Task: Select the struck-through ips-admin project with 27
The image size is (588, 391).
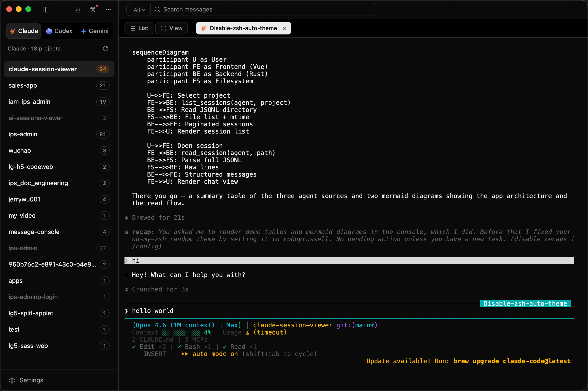Action: (x=59, y=248)
